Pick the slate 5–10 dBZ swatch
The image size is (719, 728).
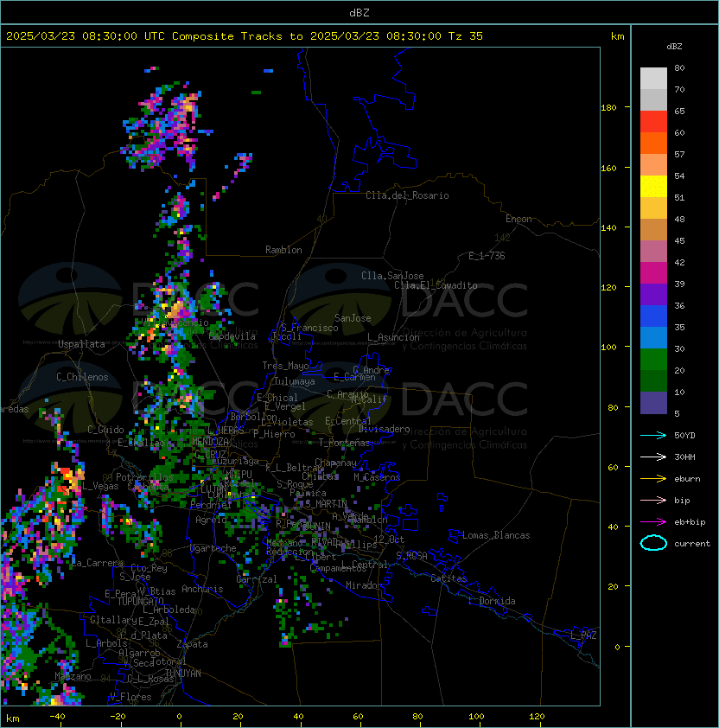pyautogui.click(x=653, y=403)
